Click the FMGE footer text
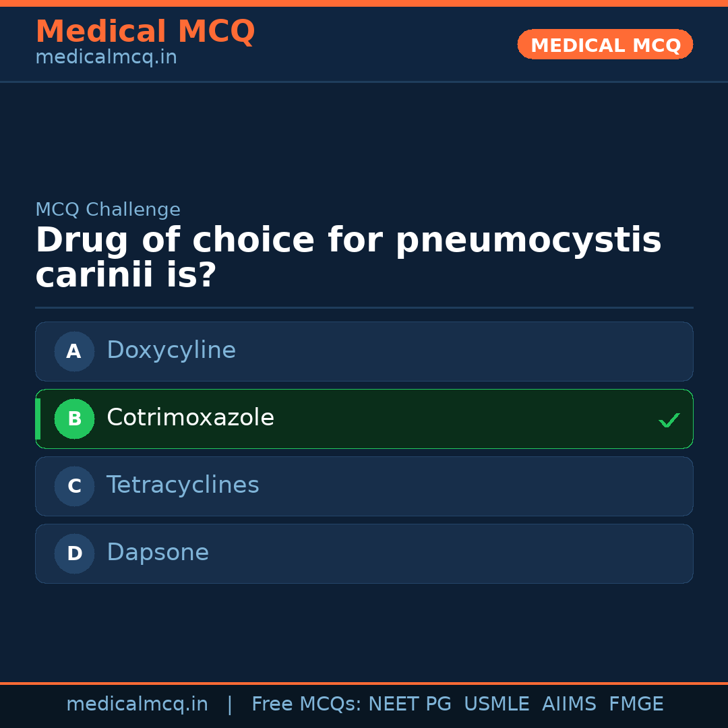The height and width of the screenshot is (728, 728). 636,704
